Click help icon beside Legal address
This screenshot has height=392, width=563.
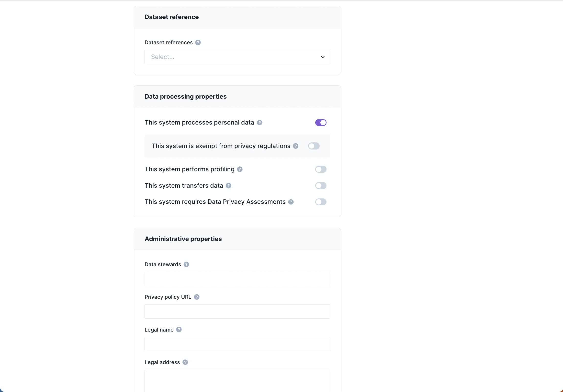185,362
